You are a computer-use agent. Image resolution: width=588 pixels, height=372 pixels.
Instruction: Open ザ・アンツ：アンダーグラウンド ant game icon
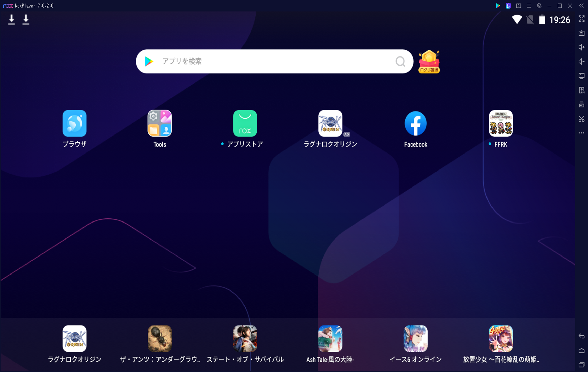[x=160, y=338]
